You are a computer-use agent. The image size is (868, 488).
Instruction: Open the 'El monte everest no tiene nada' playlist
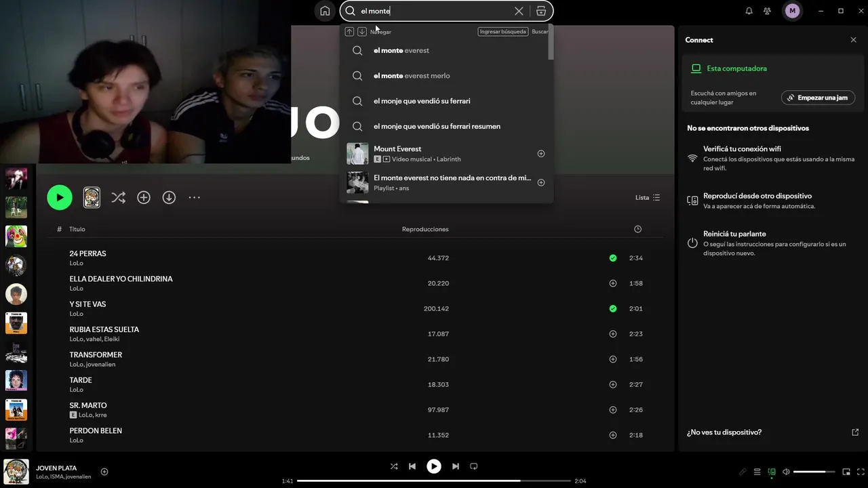coord(447,182)
